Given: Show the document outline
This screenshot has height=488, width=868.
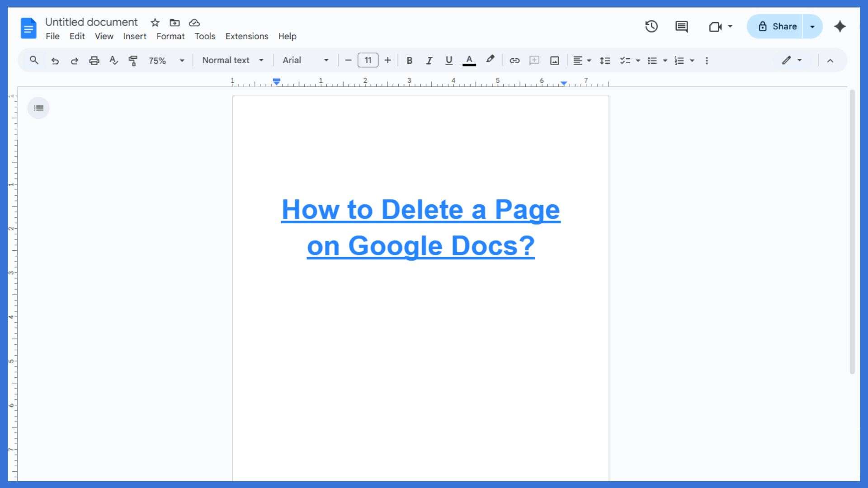Looking at the screenshot, I should click(x=38, y=108).
